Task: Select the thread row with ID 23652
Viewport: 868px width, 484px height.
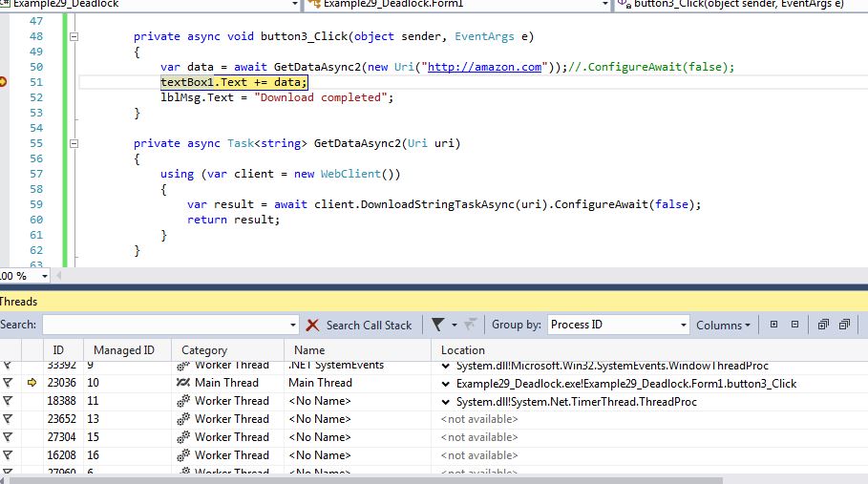Action: (x=434, y=419)
